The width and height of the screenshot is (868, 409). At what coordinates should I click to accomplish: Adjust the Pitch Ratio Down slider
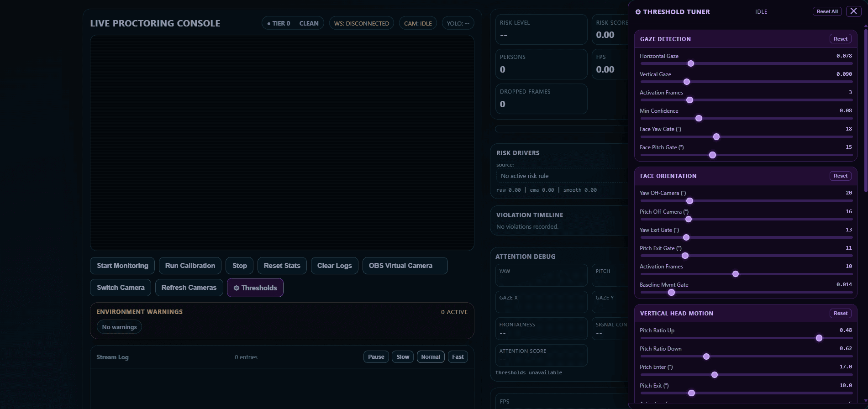[x=747, y=357]
